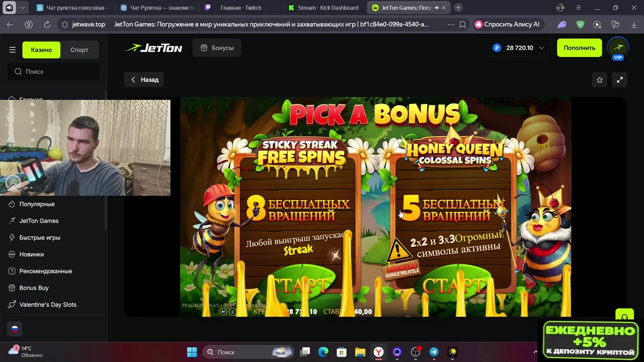Open the Russian flag language selector
644x362 pixels.
(x=15, y=329)
